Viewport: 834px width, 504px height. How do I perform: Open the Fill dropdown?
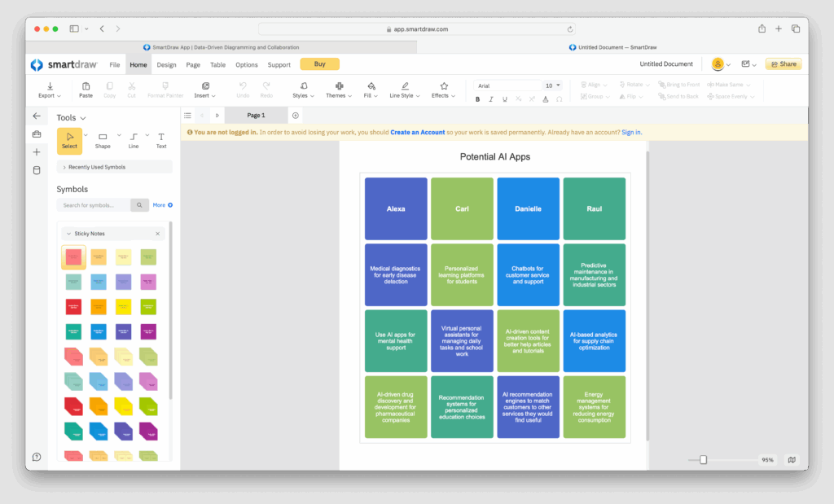click(x=371, y=90)
